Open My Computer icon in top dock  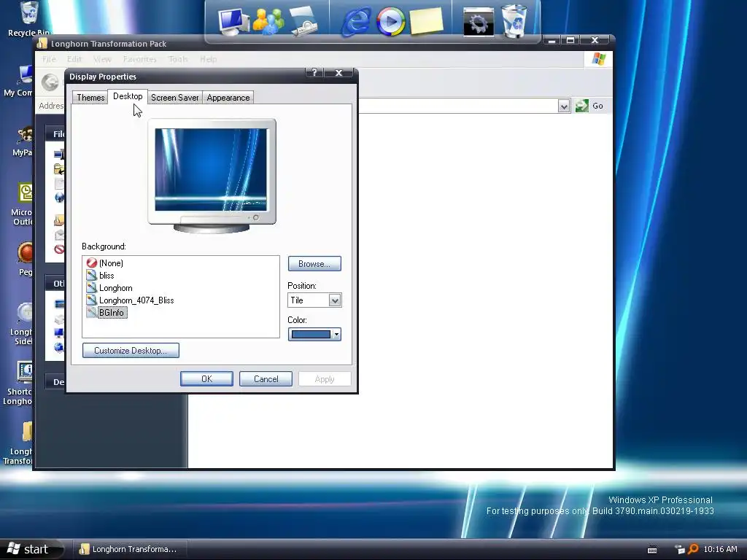(233, 22)
